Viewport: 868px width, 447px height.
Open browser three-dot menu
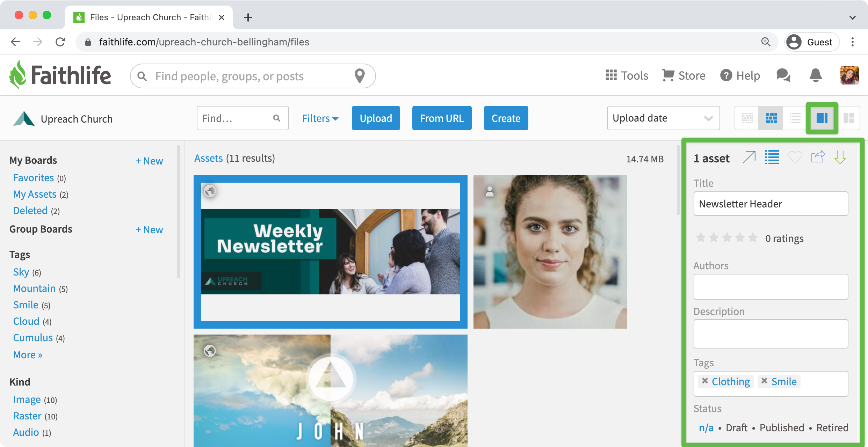coord(853,42)
